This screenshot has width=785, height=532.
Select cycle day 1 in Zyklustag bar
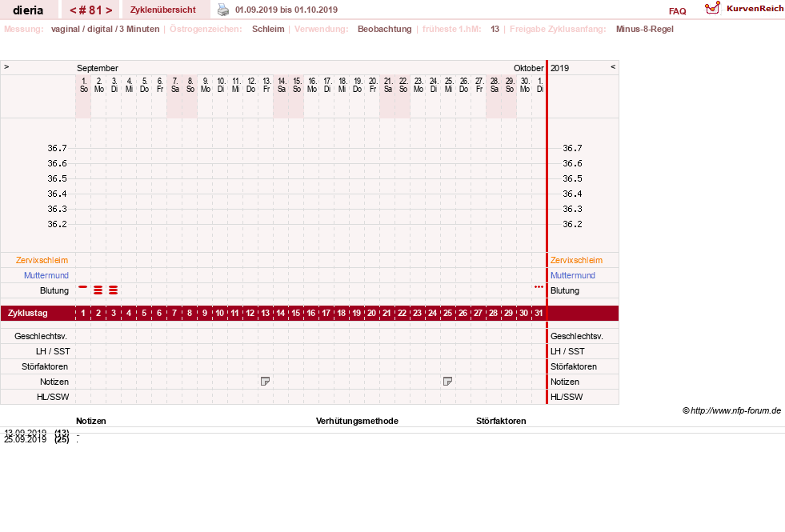tap(83, 313)
